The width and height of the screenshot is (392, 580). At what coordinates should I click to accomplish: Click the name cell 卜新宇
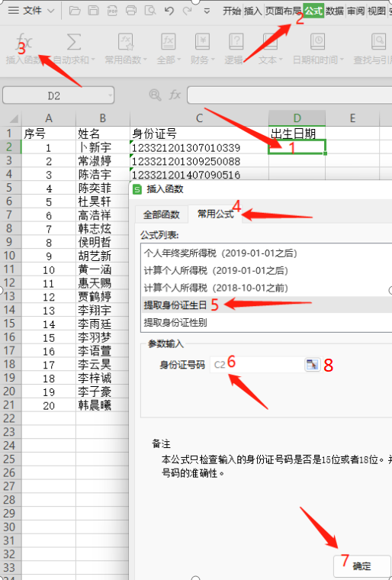(x=103, y=147)
